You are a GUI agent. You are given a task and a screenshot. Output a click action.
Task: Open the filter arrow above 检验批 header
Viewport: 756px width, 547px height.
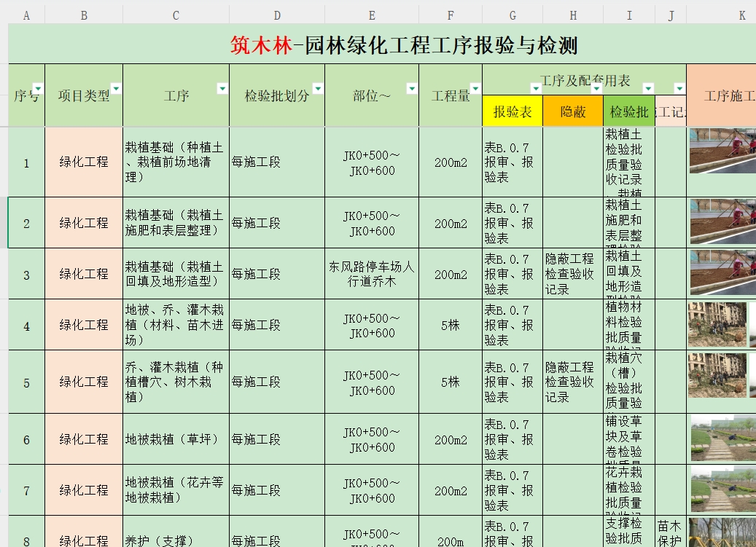pos(649,89)
